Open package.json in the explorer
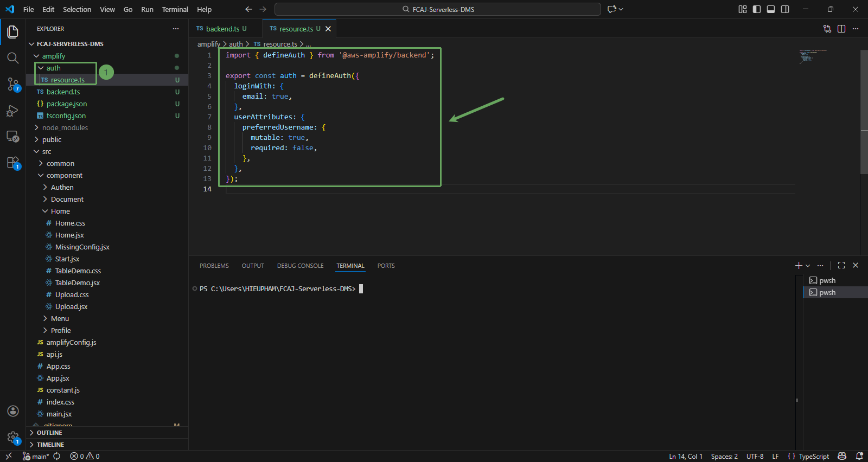Image resolution: width=868 pixels, height=462 pixels. click(x=67, y=104)
